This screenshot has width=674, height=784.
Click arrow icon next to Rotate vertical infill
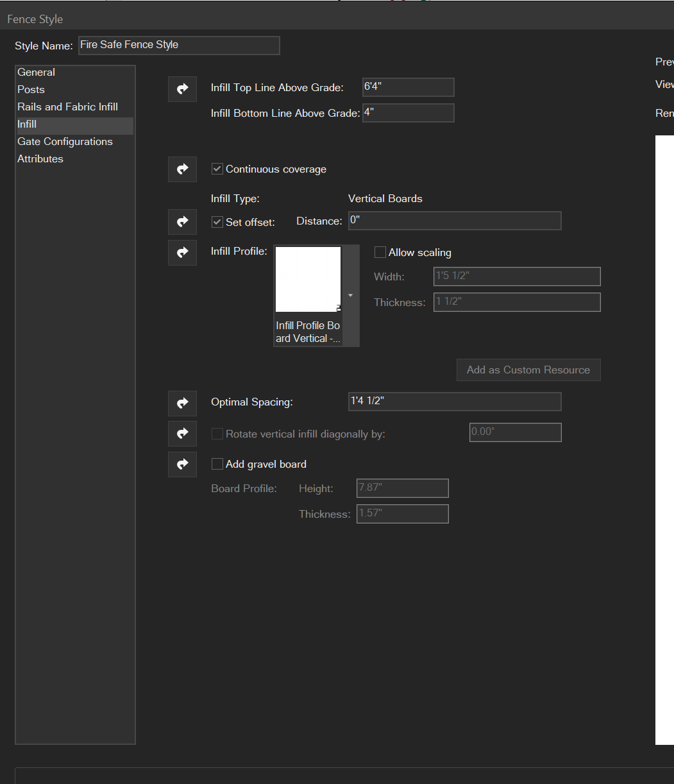[182, 434]
